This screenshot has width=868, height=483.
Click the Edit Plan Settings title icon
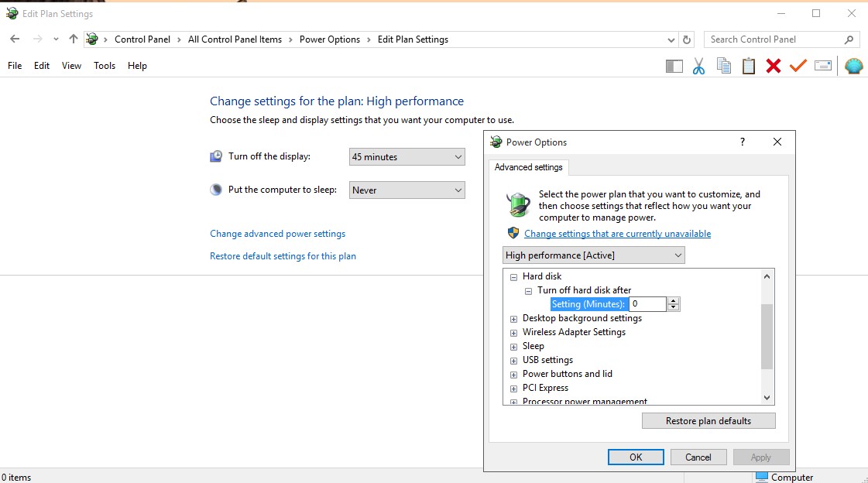click(12, 13)
